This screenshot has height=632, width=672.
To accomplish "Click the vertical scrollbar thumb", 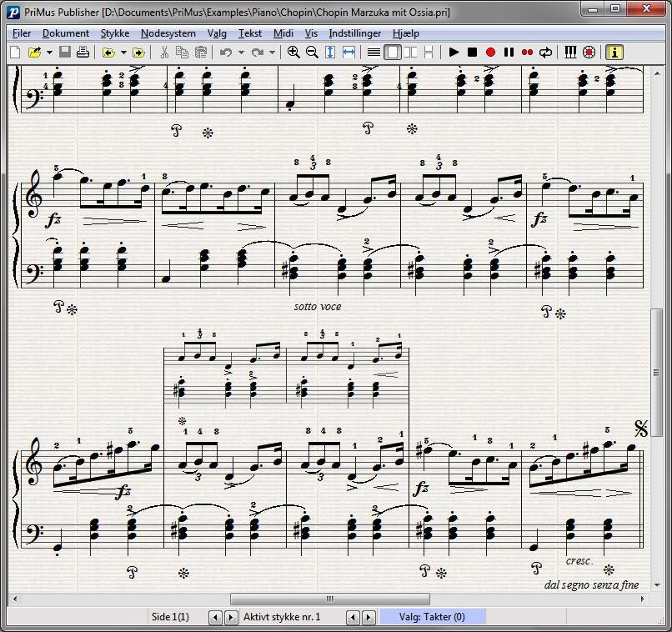I will point(656,373).
